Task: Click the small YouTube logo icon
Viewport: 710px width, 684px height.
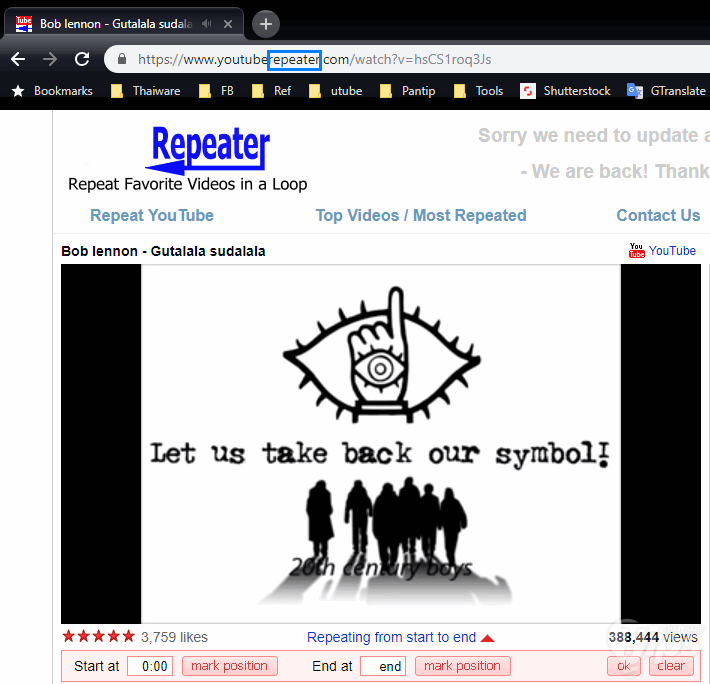Action: pyautogui.click(x=637, y=250)
